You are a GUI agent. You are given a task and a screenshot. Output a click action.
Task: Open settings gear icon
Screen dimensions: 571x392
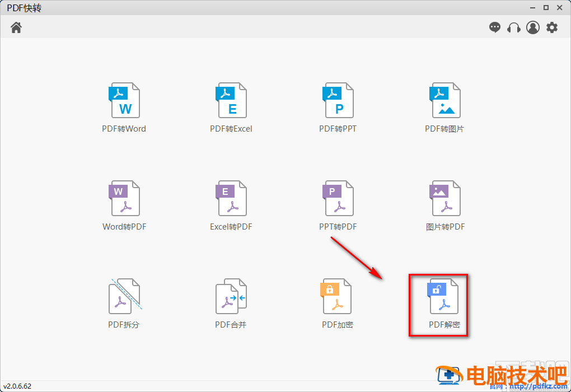coord(552,27)
